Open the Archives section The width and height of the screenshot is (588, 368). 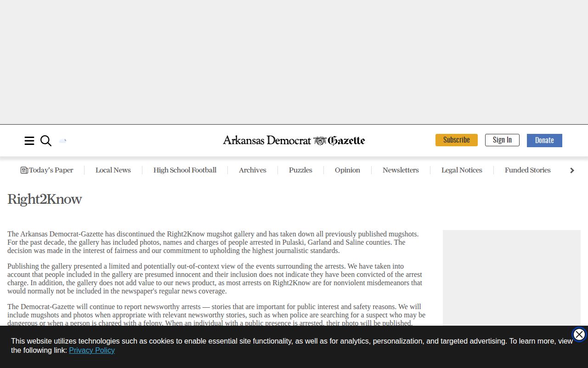253,170
